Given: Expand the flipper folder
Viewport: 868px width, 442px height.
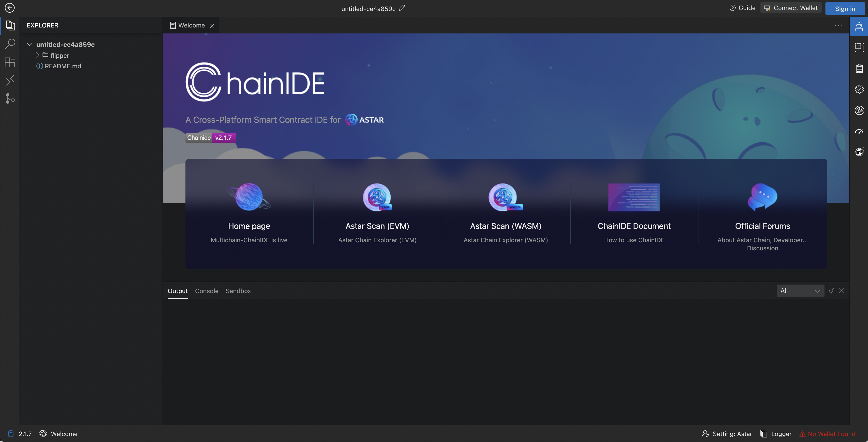Looking at the screenshot, I should click(38, 55).
